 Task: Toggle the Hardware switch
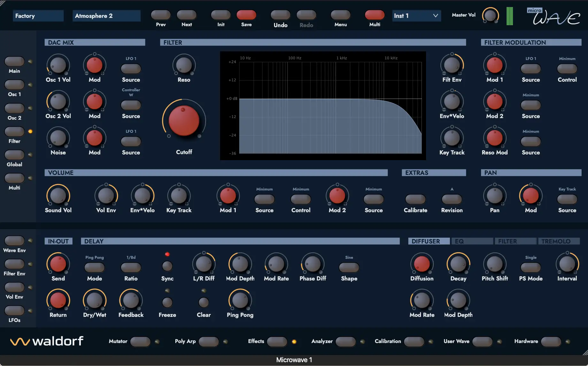click(551, 341)
